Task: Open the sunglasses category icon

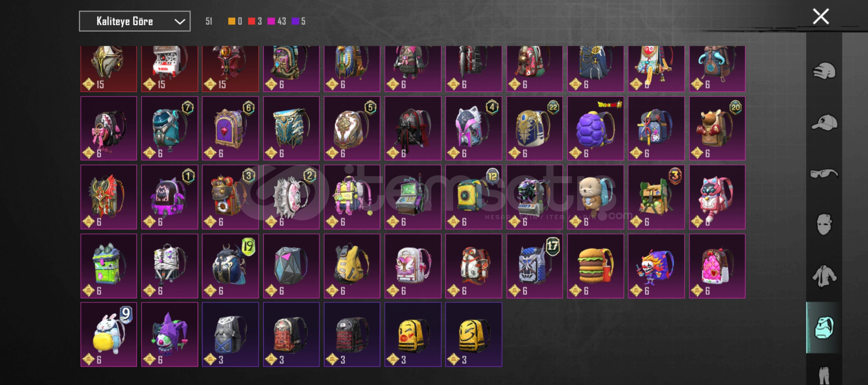Action: click(824, 174)
